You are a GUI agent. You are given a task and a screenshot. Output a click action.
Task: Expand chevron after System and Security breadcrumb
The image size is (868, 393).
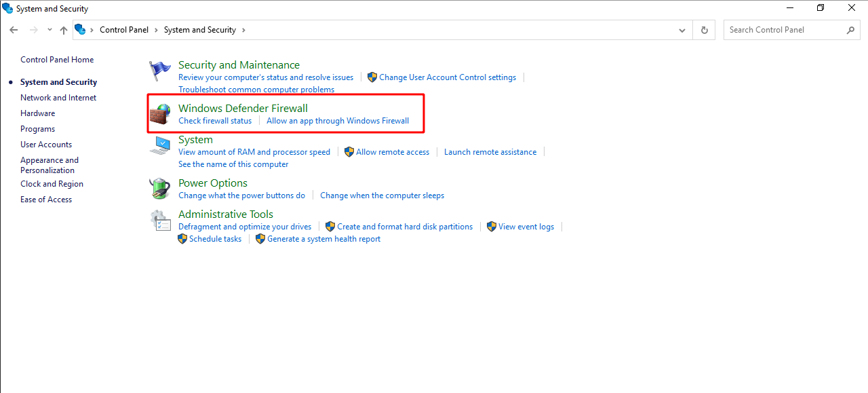tap(243, 30)
